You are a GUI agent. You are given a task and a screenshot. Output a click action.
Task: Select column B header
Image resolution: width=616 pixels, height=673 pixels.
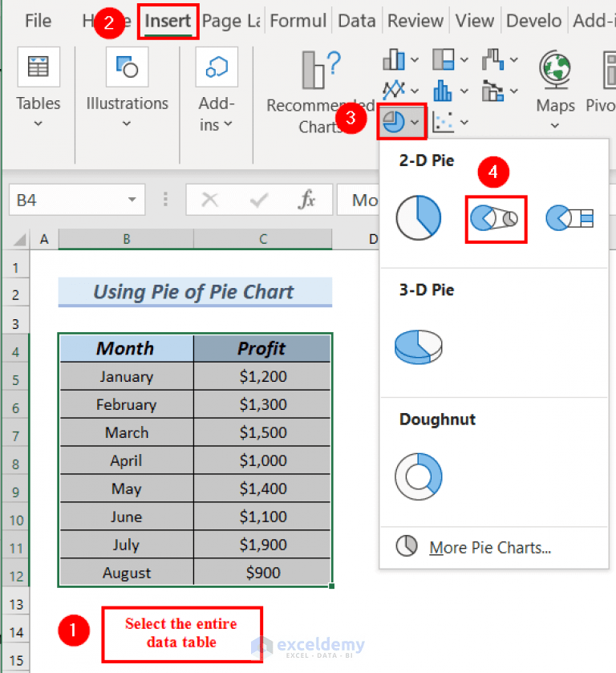pos(126,239)
